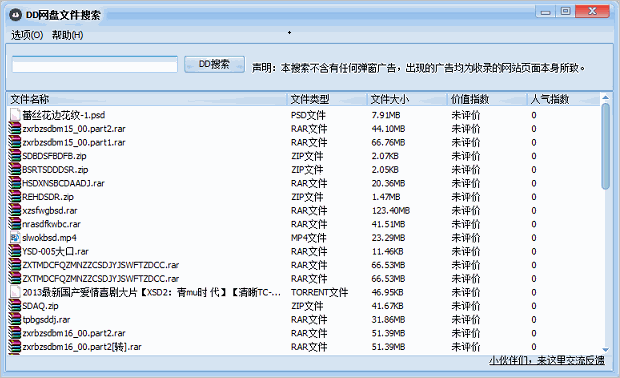Click the archive icon of YSD-005大口.rar
Viewport: 620px width, 378px height.
tap(15, 251)
